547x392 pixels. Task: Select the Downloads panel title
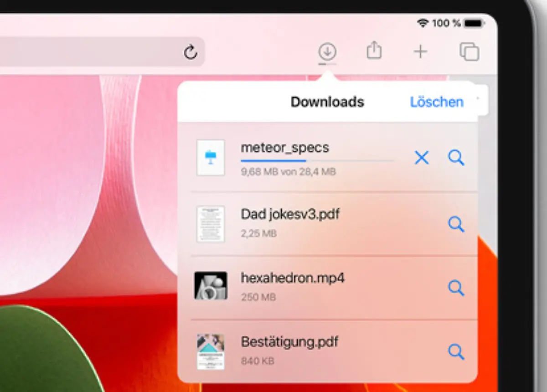tap(327, 102)
